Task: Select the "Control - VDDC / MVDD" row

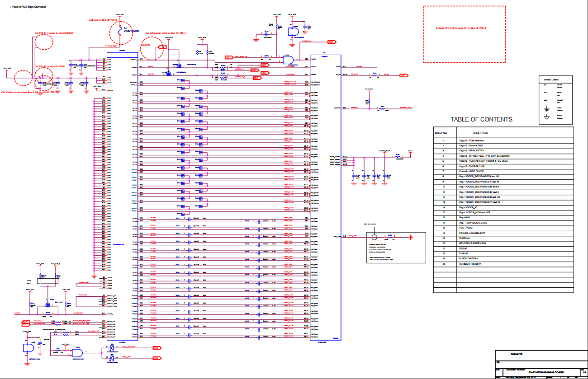Action: click(503, 172)
